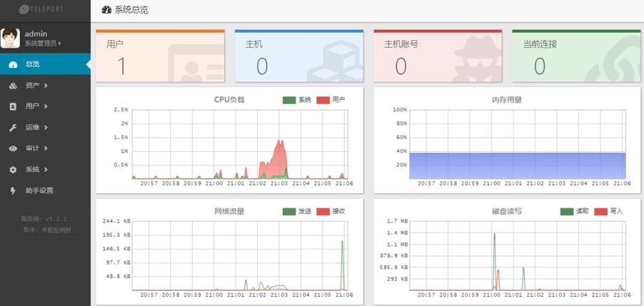Toggle green 发送 legend swatch in network chart
The image size is (644, 306).
click(x=289, y=211)
